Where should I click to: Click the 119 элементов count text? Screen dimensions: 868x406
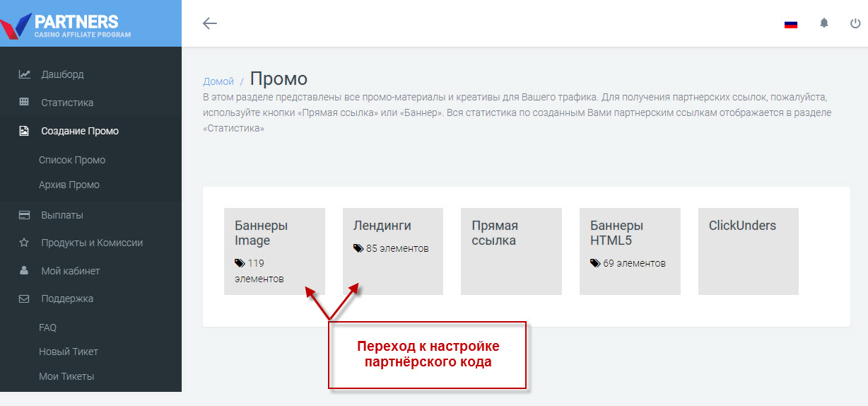point(259,271)
